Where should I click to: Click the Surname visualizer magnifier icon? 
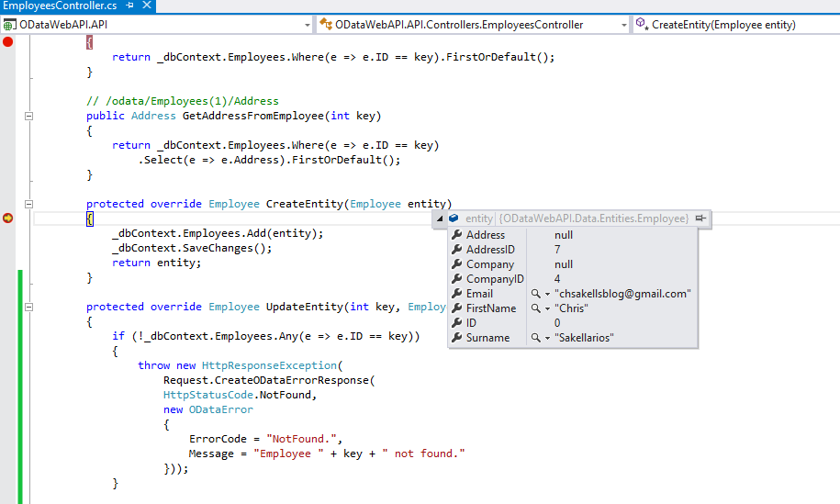tap(535, 338)
